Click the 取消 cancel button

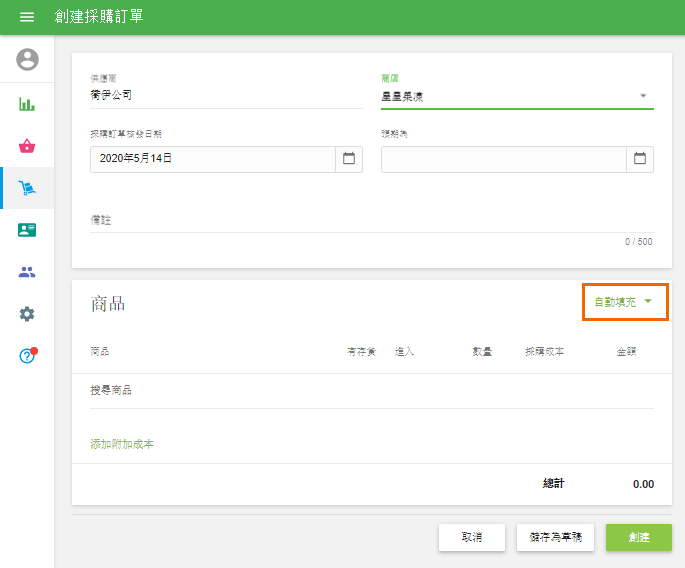tap(472, 537)
